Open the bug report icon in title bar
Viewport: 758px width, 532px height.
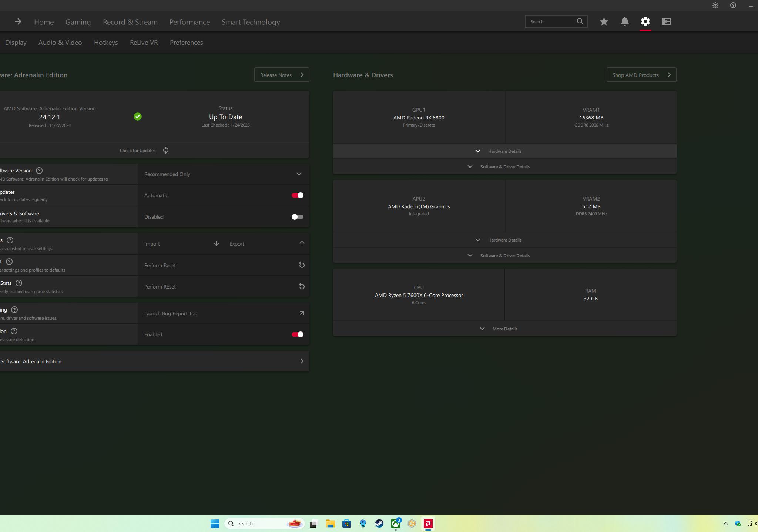(715, 5)
